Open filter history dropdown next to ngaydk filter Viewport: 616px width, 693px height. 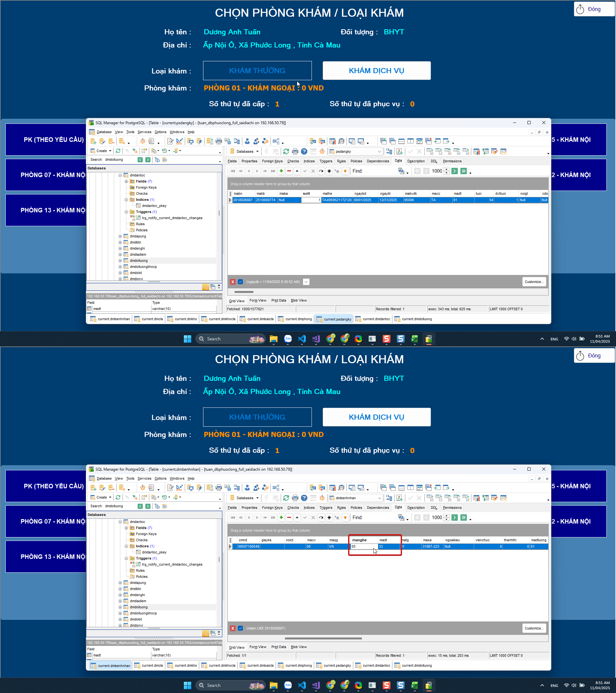[306, 282]
